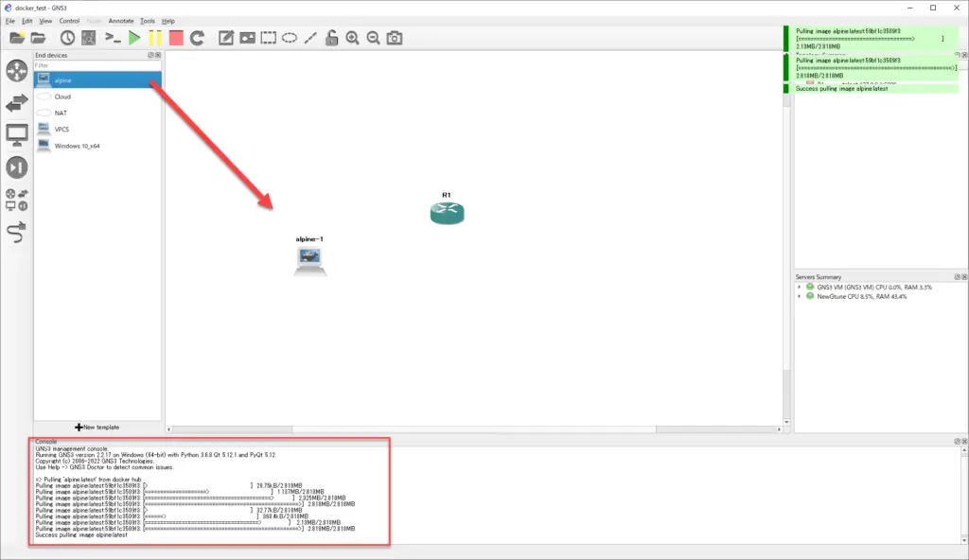The image size is (969, 560).
Task: Take a screenshot with the camera icon
Action: tap(395, 39)
